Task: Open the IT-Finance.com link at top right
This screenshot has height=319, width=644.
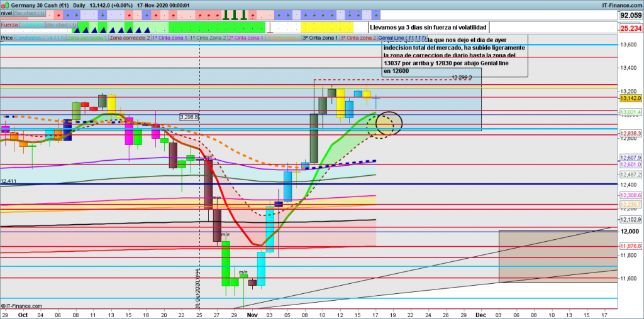Action: point(621,4)
